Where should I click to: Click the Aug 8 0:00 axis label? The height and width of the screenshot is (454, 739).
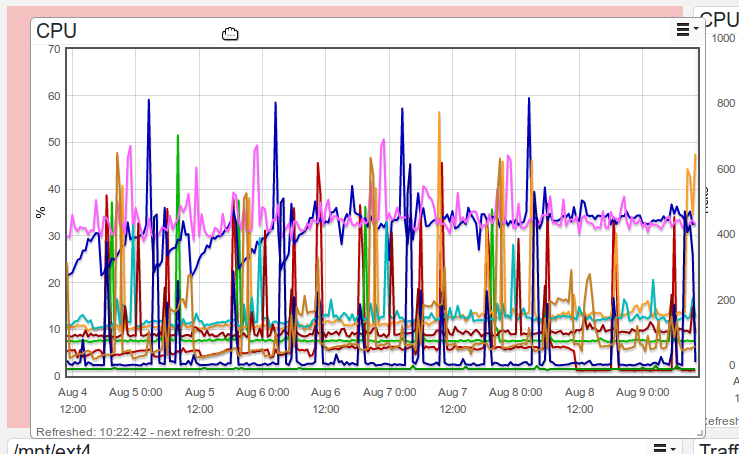pos(516,392)
